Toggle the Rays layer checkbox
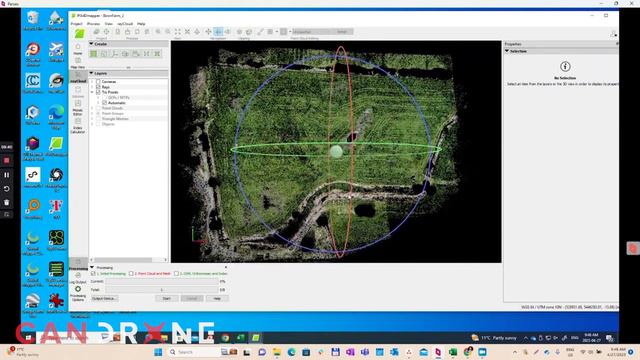The height and width of the screenshot is (360, 640). 98,87
